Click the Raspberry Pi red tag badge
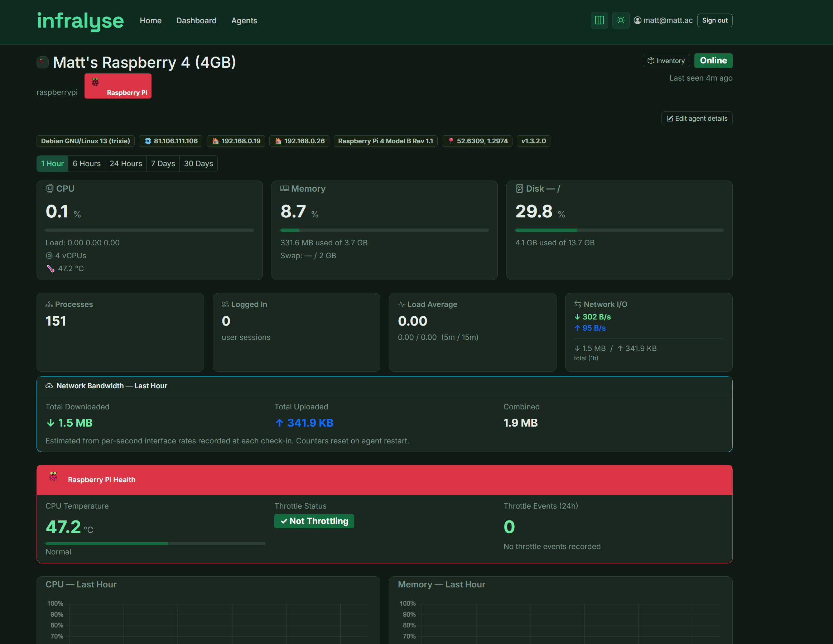 click(118, 86)
